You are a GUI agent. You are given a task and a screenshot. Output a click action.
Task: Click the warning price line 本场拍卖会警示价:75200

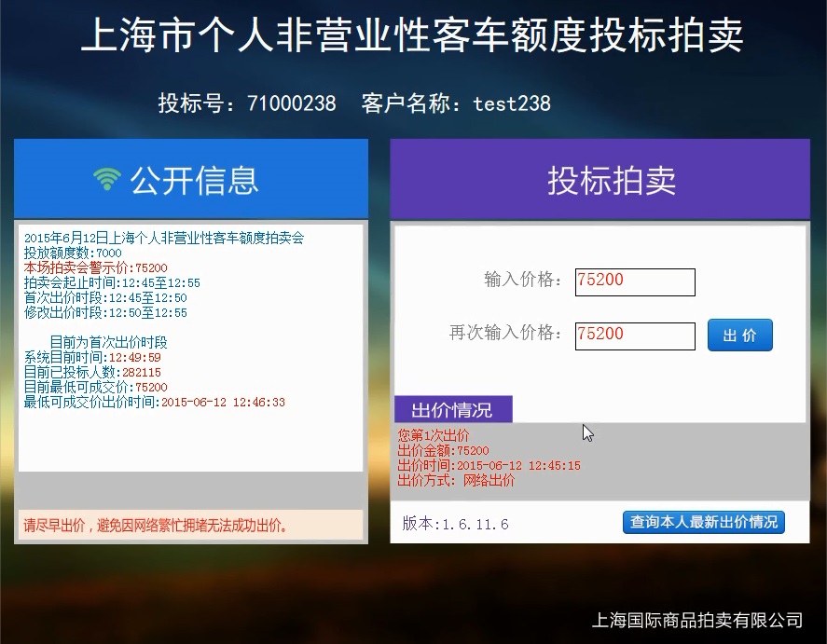tap(95, 267)
